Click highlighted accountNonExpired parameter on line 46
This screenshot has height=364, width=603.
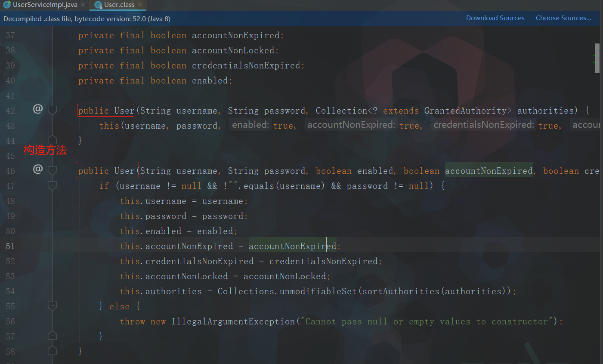coord(489,171)
